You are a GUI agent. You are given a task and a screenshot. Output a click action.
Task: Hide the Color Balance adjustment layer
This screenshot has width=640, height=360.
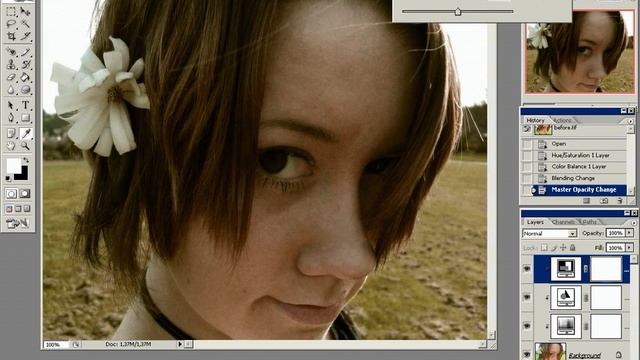point(527,298)
